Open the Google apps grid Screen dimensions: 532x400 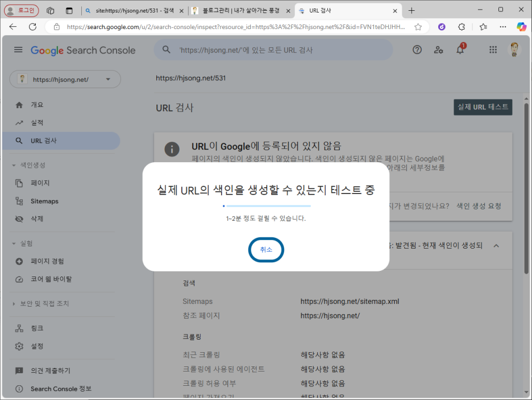tap(493, 50)
